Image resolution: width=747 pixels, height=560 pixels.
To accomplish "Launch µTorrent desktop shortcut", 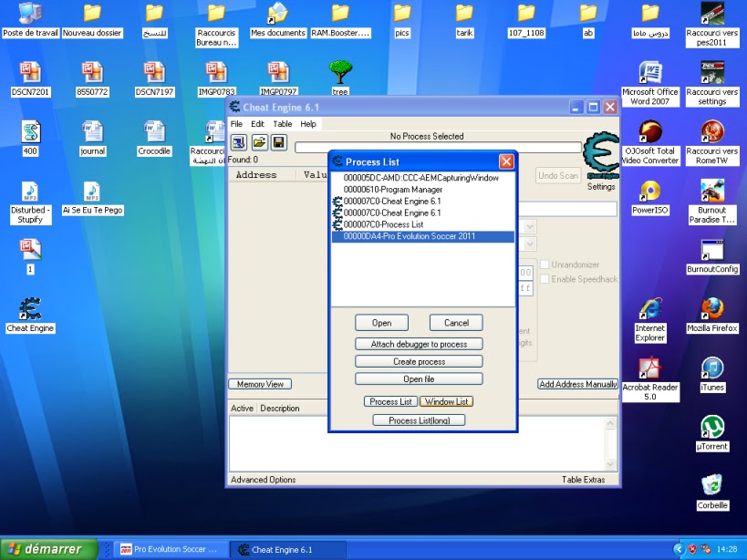I will (712, 433).
